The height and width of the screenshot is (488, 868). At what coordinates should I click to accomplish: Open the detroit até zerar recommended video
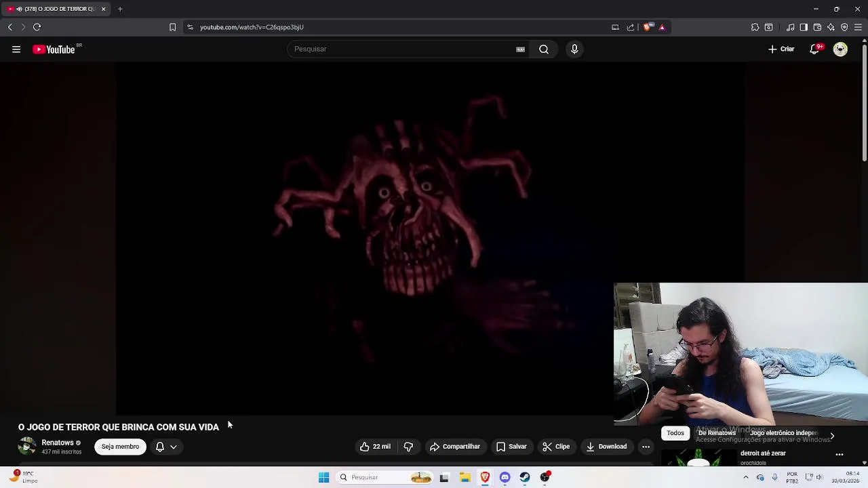click(763, 453)
